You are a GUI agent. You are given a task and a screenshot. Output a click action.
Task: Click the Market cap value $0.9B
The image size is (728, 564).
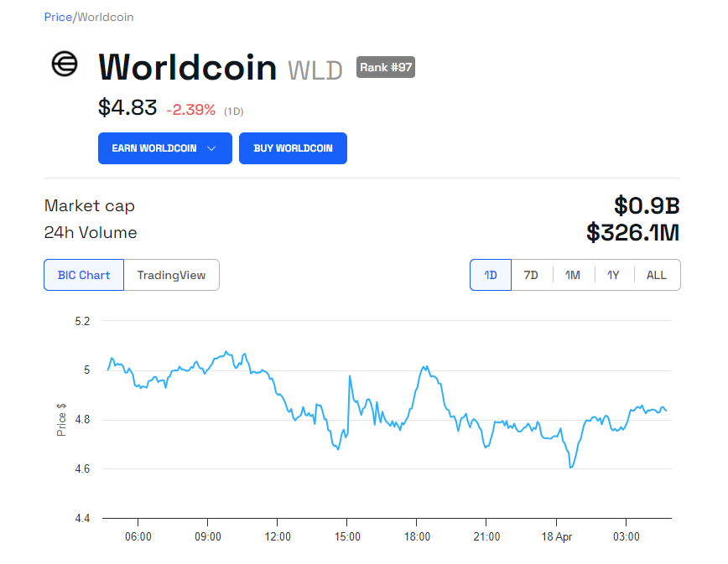pos(646,205)
